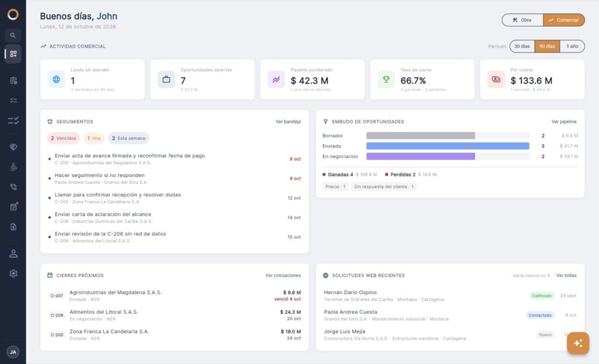Open the user profile icon in sidebar

click(13, 254)
